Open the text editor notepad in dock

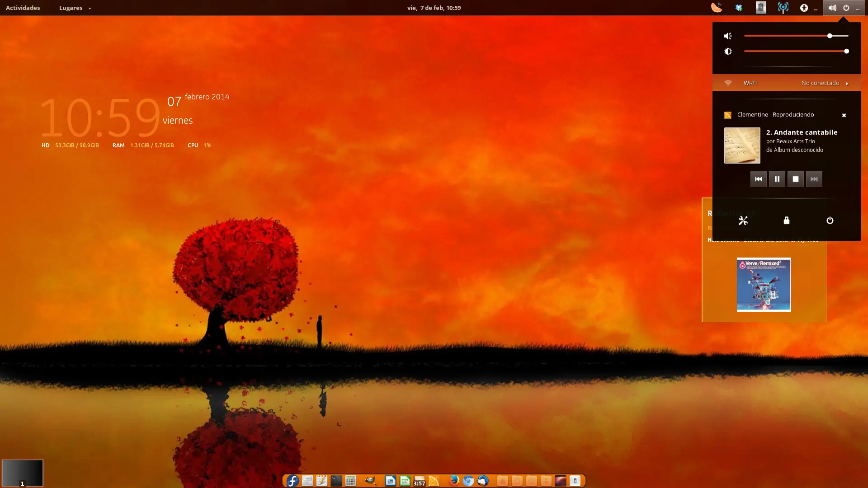coord(322,481)
